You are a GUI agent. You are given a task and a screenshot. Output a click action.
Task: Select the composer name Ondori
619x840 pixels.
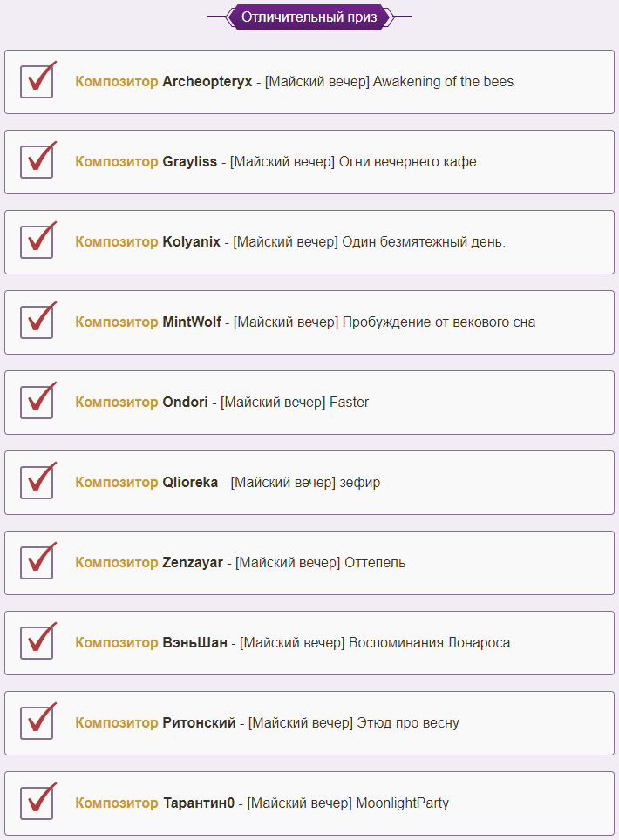click(185, 402)
